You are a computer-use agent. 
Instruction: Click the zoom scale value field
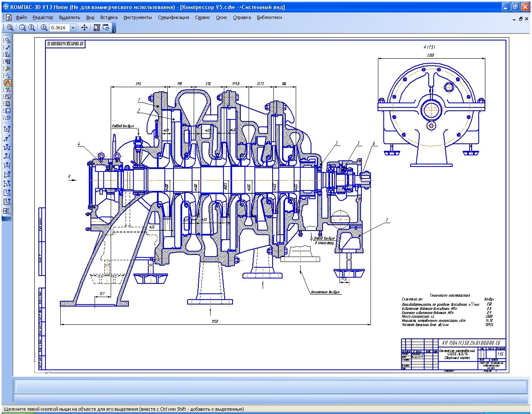(59, 28)
